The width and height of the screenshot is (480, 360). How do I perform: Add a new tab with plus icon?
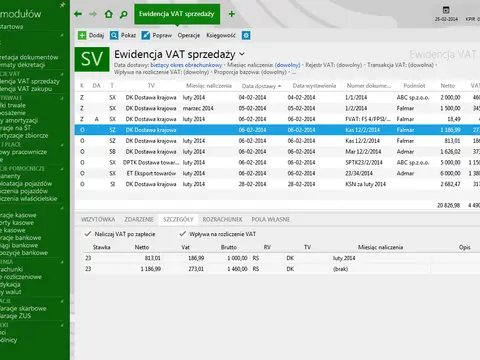(x=232, y=14)
